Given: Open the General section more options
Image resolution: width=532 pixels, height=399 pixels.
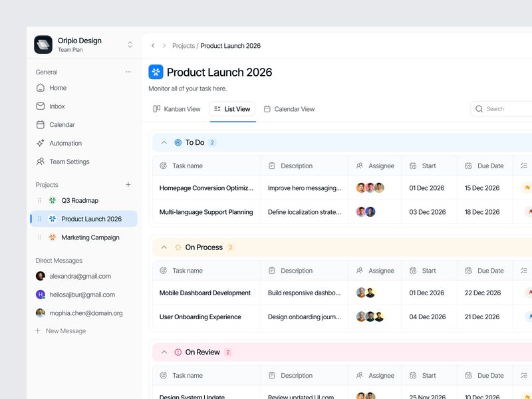Looking at the screenshot, I should click(128, 72).
